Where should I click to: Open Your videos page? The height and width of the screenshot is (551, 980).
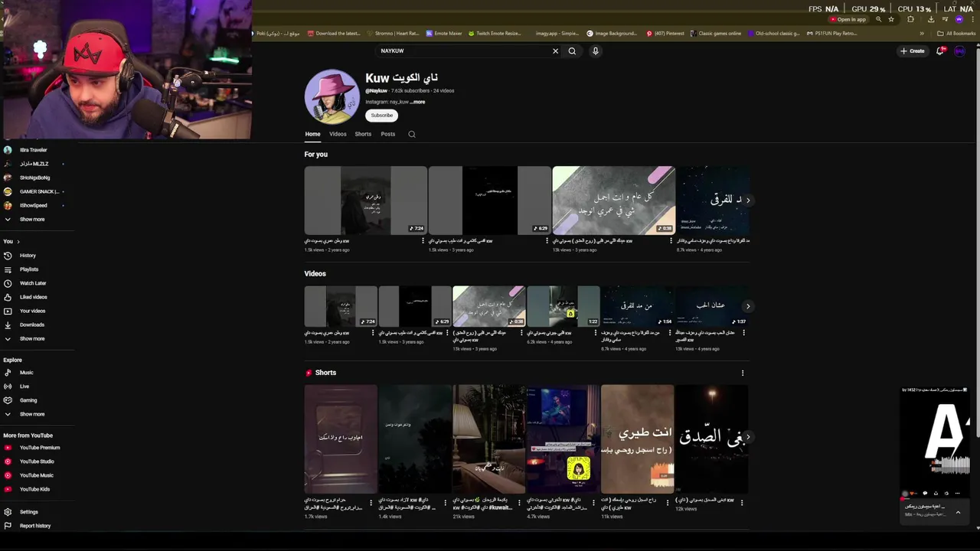click(x=33, y=311)
